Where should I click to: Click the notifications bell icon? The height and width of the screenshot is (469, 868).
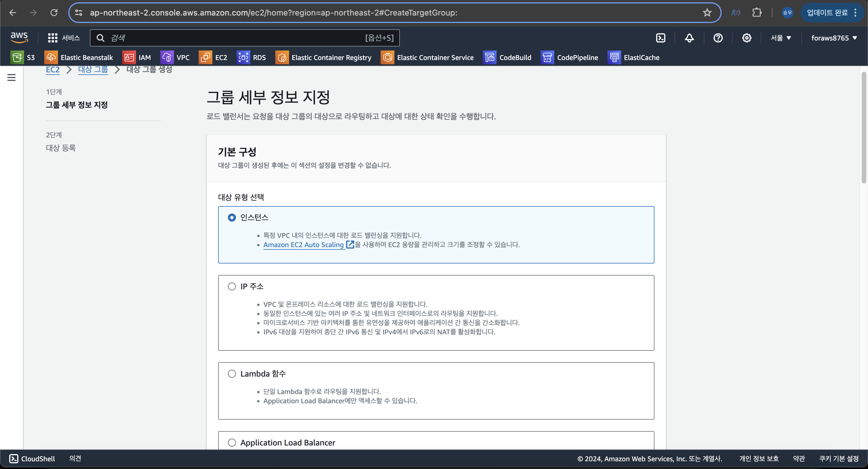click(689, 38)
